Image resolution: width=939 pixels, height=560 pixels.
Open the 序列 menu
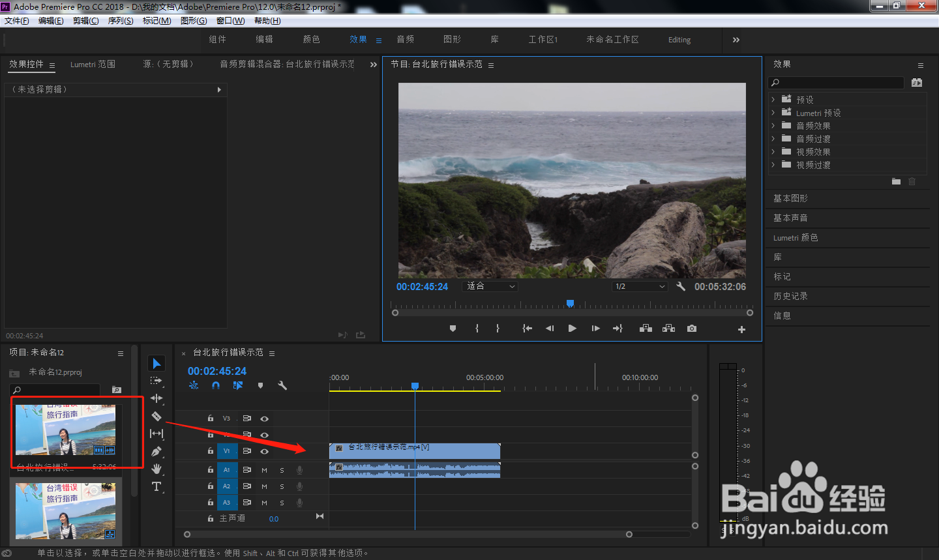pos(121,21)
